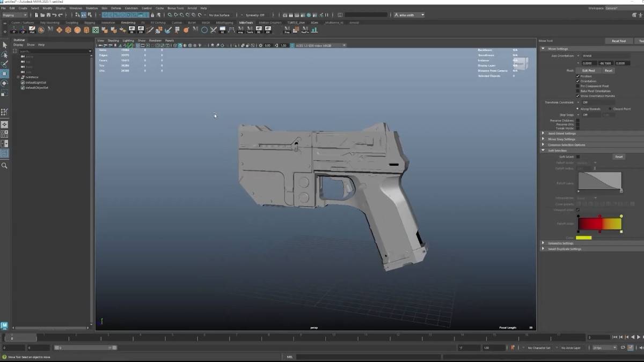Click the Open Scene folder icon
The width and height of the screenshot is (644, 362).
point(42,15)
